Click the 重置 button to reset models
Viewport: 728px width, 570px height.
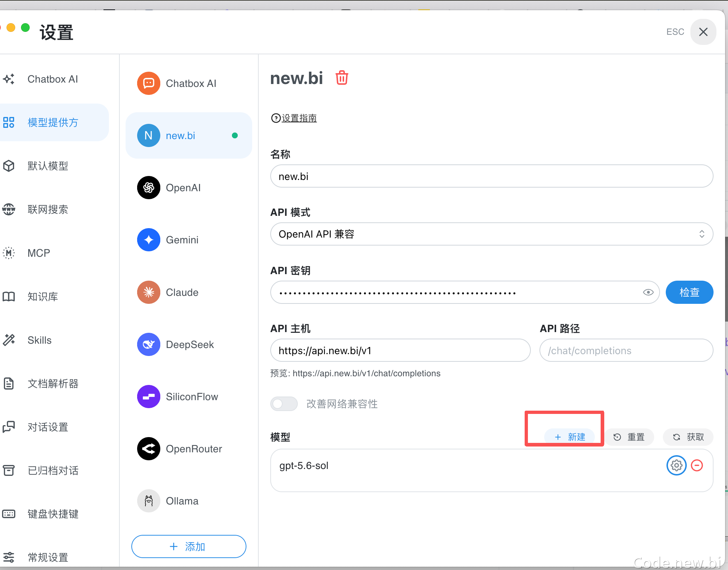[629, 437]
